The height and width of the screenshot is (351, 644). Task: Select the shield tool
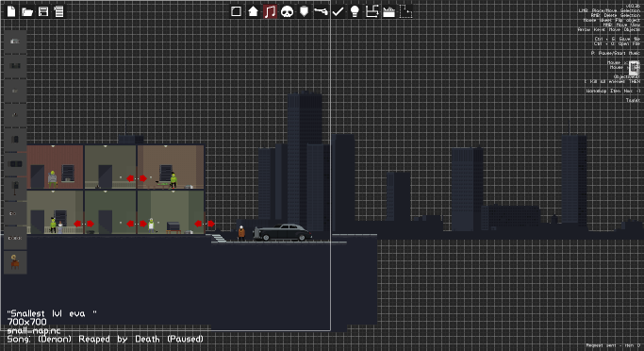coord(304,11)
